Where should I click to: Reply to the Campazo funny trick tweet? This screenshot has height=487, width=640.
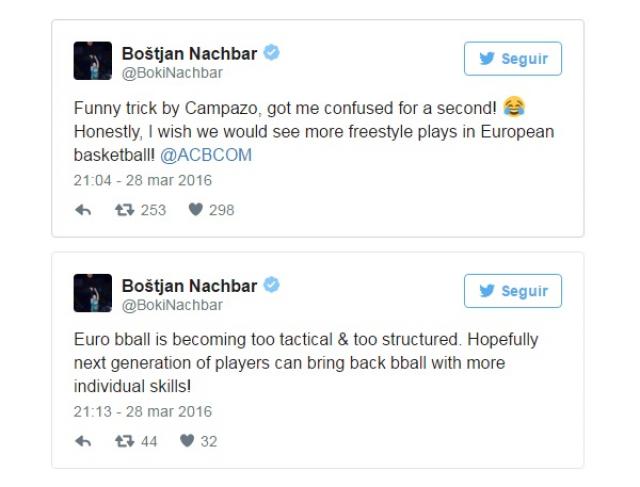coord(83,210)
